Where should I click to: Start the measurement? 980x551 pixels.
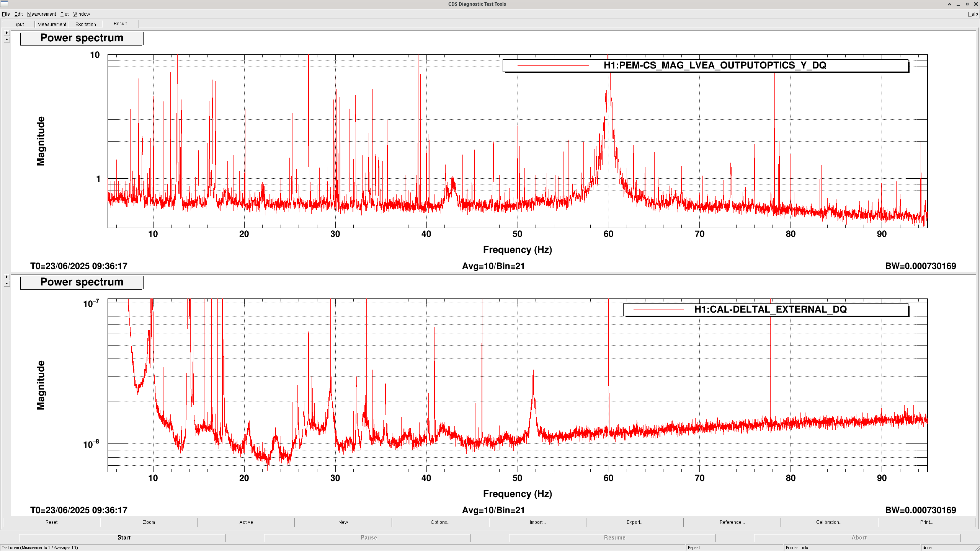point(122,538)
